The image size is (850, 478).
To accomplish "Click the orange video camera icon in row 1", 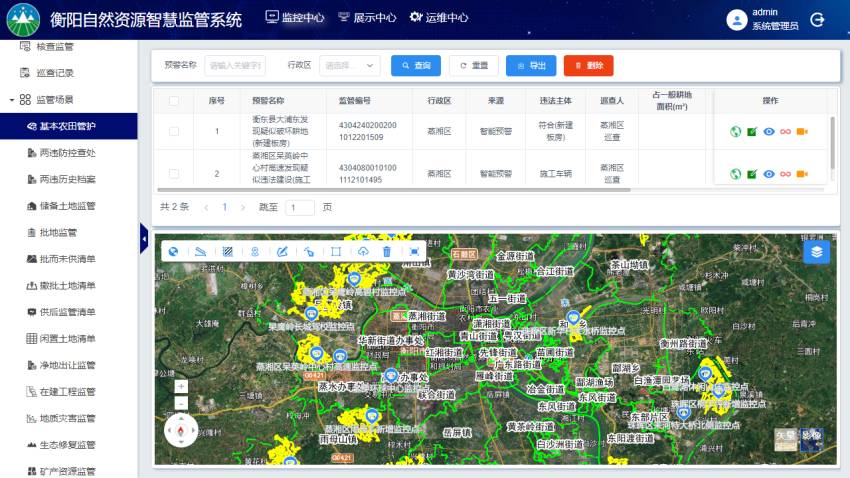I will (x=801, y=132).
